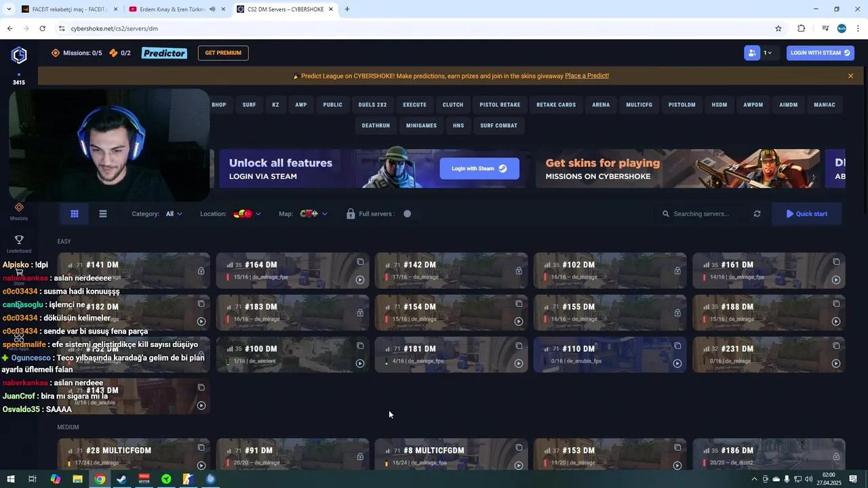The height and width of the screenshot is (488, 868).
Task: Expand the Location filter dropdown
Action: 248,213
